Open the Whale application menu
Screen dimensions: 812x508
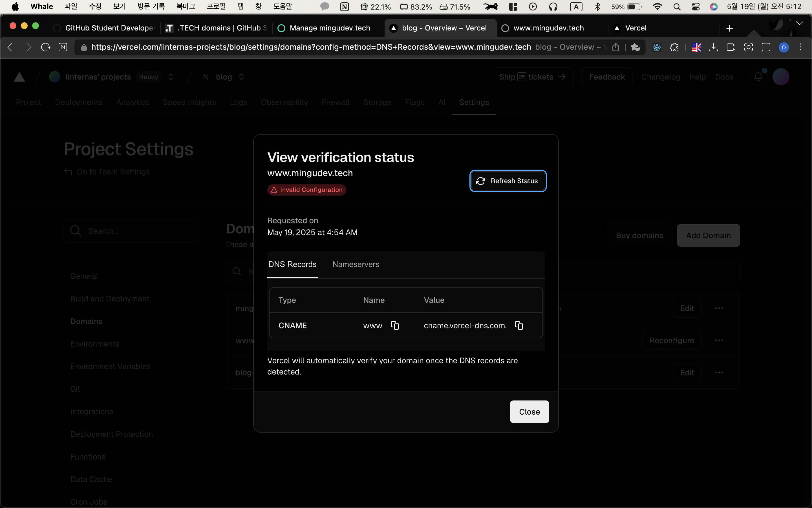tap(42, 6)
